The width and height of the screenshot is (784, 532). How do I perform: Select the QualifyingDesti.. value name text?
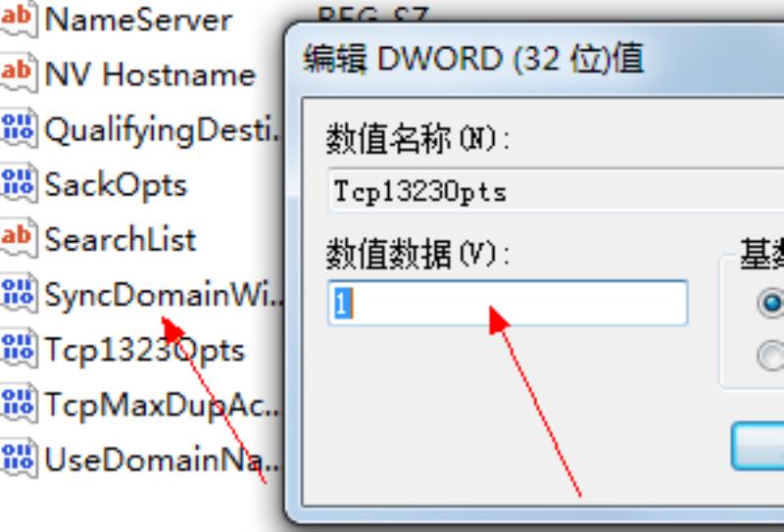coord(163,130)
